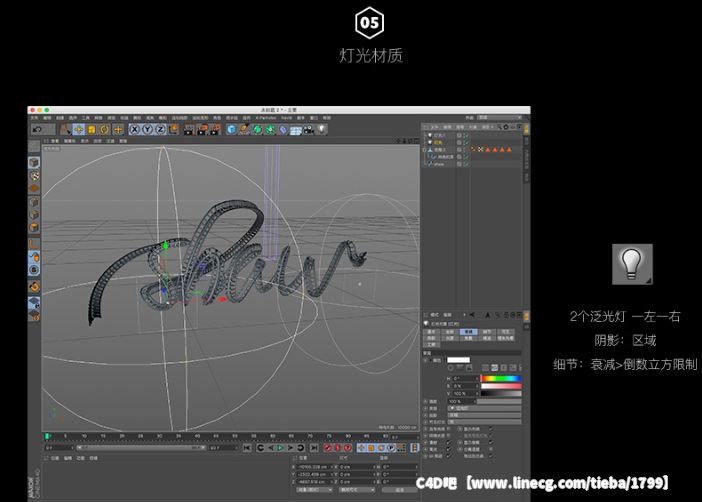The width and height of the screenshot is (702, 502).
Task: Select the 细节 tab in attributes
Action: [487, 332]
